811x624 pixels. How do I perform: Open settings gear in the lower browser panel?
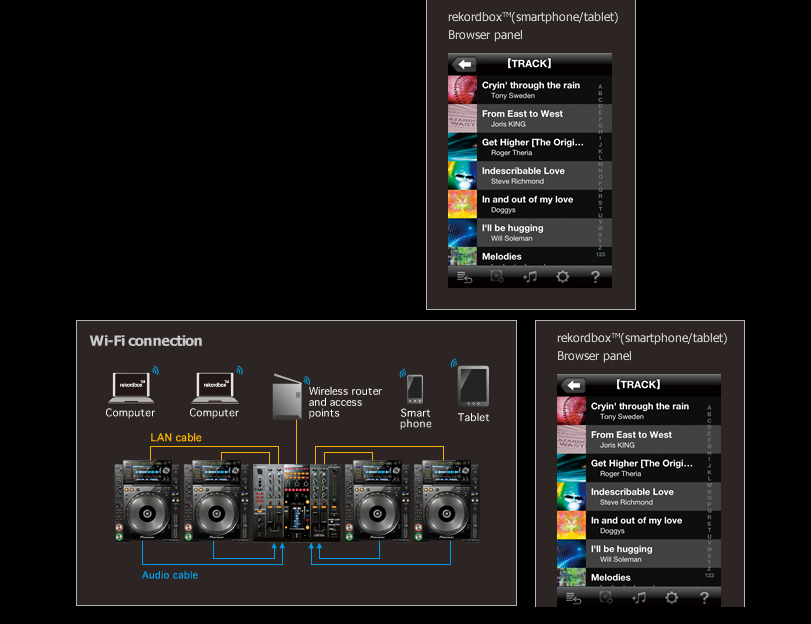[671, 598]
